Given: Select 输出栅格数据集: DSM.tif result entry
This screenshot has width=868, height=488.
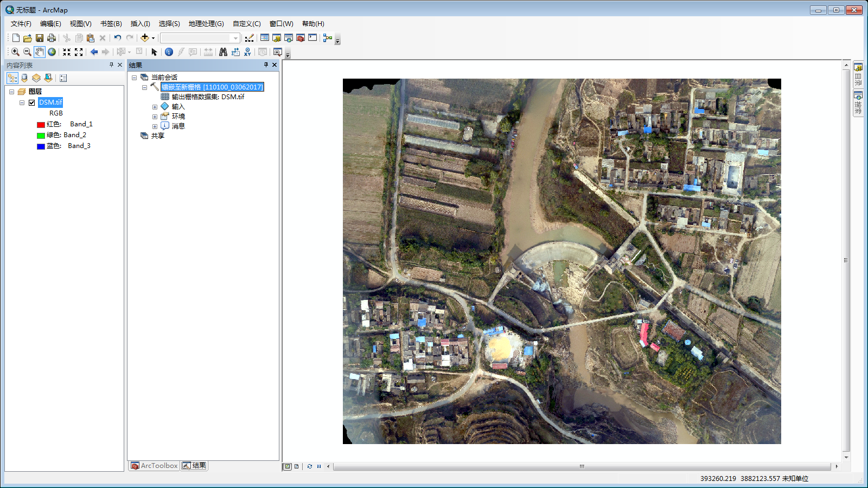Looking at the screenshot, I should (208, 97).
